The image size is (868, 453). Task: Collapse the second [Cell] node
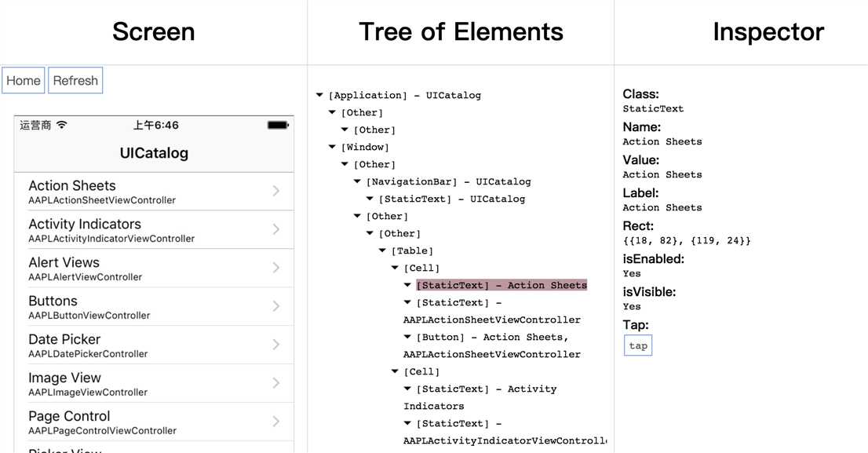coord(395,371)
